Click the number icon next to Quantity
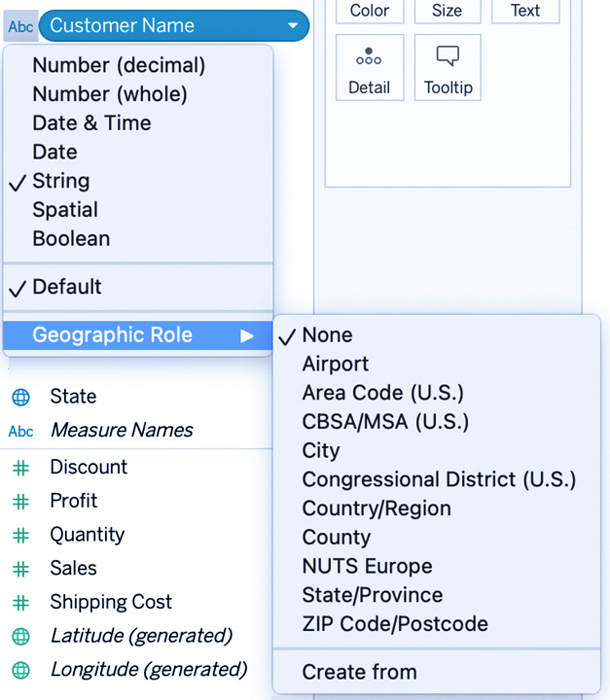The width and height of the screenshot is (610, 700). pos(20,536)
